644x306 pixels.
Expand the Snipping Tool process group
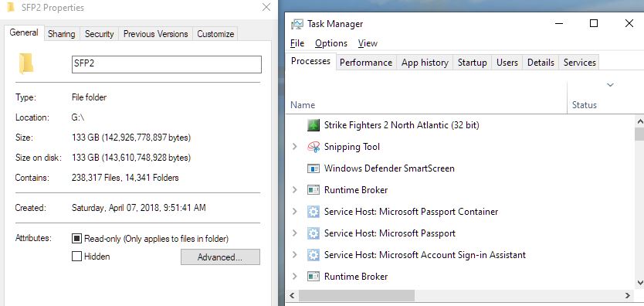294,147
